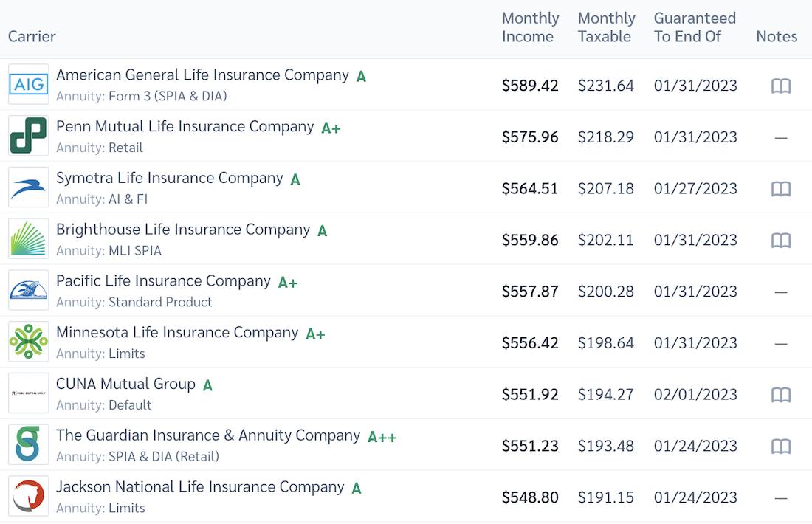Image resolution: width=812 pixels, height=524 pixels.
Task: Click the Notes column header
Action: point(777,36)
